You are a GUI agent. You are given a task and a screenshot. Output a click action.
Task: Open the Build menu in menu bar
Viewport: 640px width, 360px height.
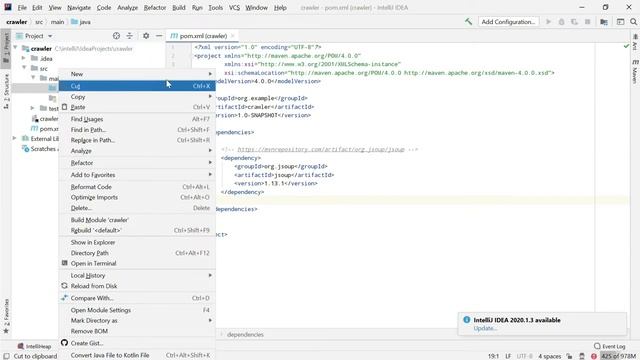179,7
